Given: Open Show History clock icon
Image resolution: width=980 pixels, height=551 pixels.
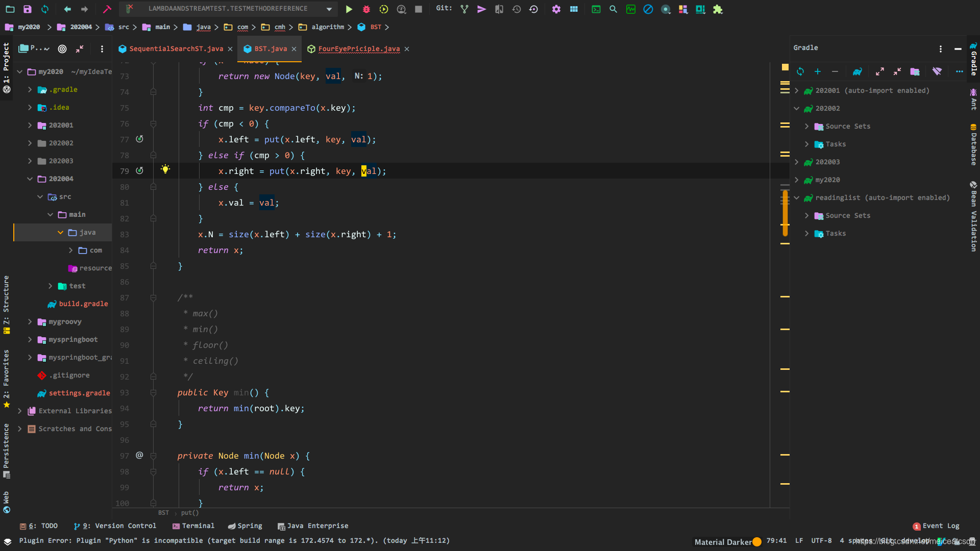Looking at the screenshot, I should click(516, 9).
